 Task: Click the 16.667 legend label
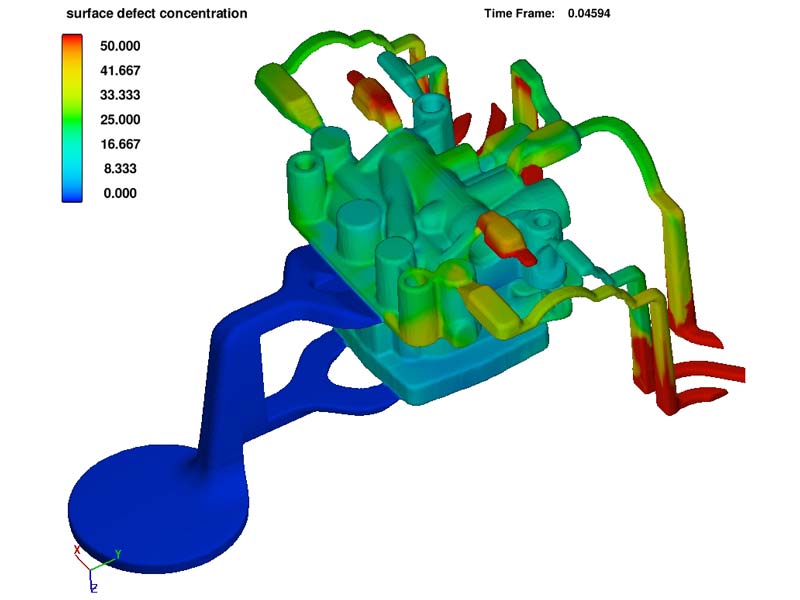119,144
